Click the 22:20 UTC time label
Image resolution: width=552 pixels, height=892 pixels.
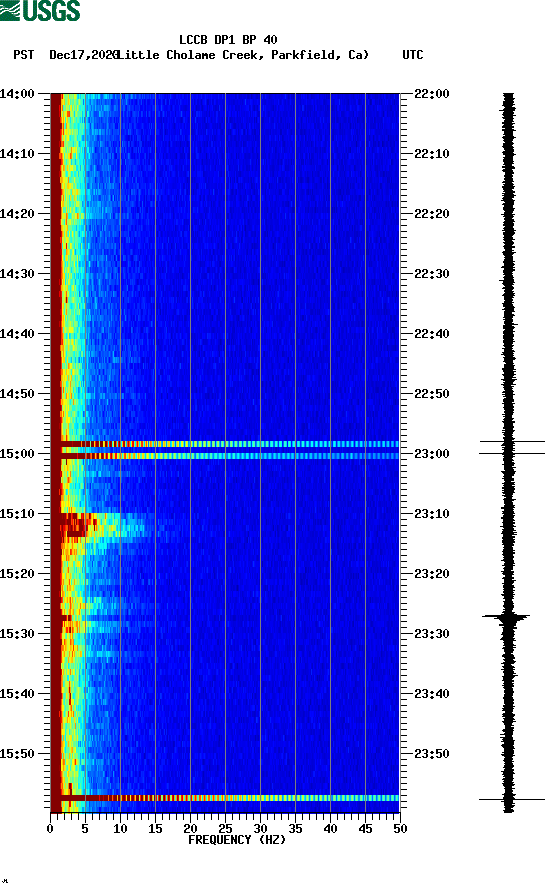tap(431, 214)
